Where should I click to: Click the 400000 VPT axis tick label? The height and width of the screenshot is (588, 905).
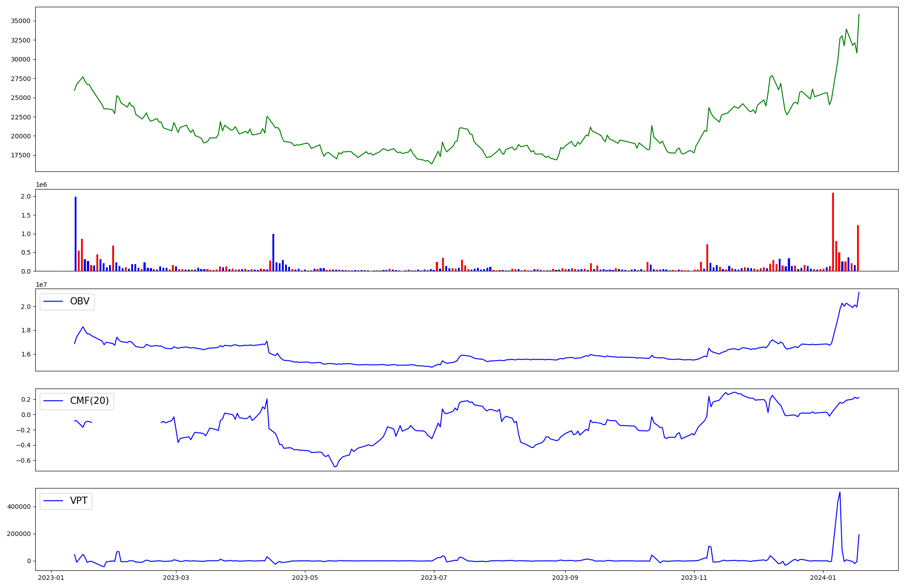click(19, 507)
